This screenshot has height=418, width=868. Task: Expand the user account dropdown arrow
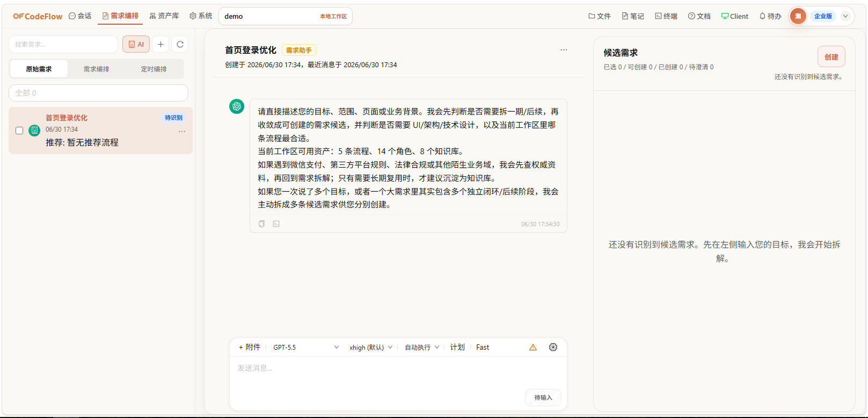point(845,16)
